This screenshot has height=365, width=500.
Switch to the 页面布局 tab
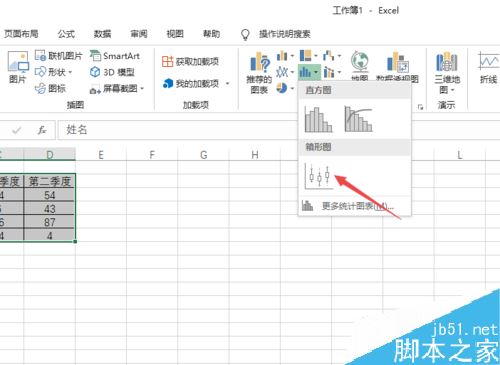coord(21,34)
